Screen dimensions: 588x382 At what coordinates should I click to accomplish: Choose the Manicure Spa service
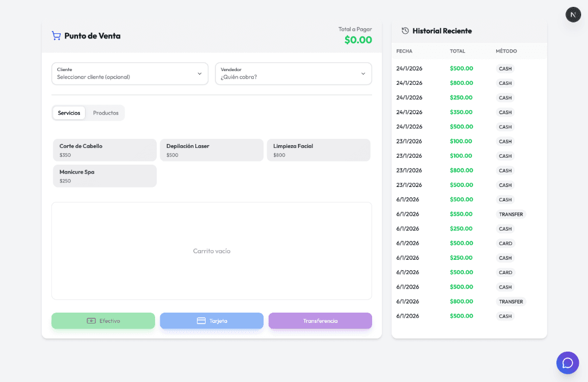[x=105, y=176]
